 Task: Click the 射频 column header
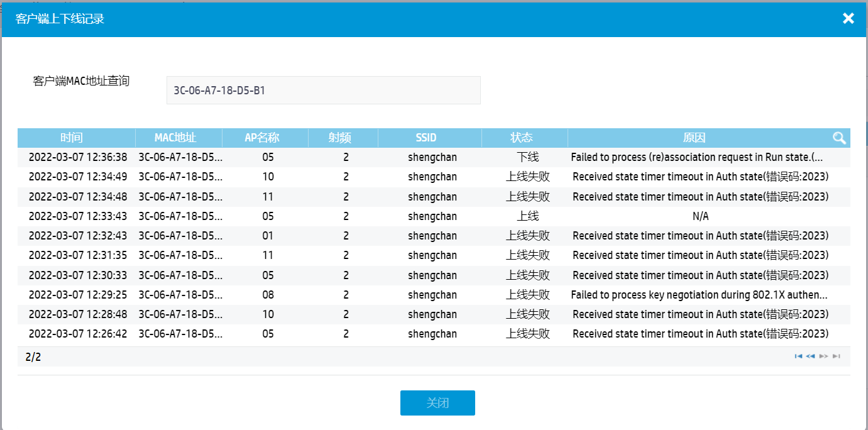click(343, 138)
